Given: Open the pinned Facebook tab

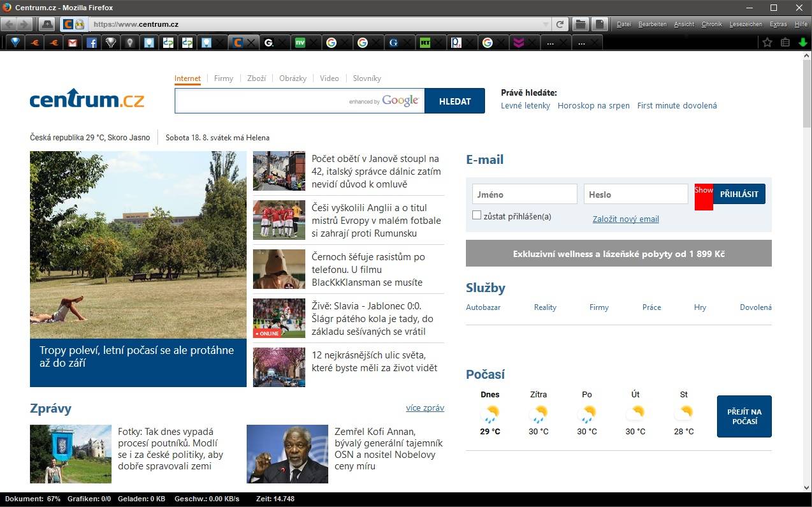Looking at the screenshot, I should tap(92, 43).
